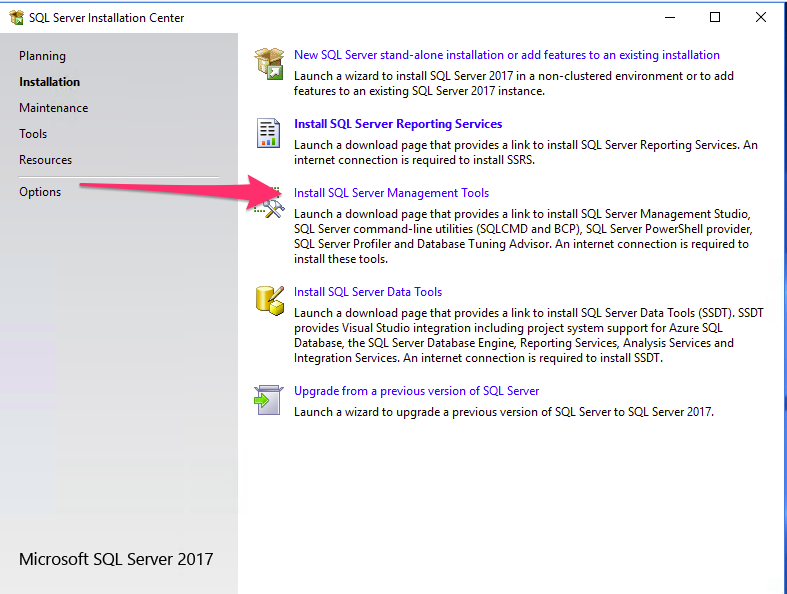Launch New SQL Server stand-alone installation link
The width and height of the screenshot is (787, 594).
tap(506, 55)
